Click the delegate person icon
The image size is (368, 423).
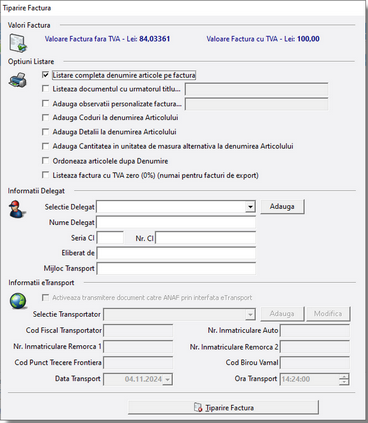[x=17, y=209]
